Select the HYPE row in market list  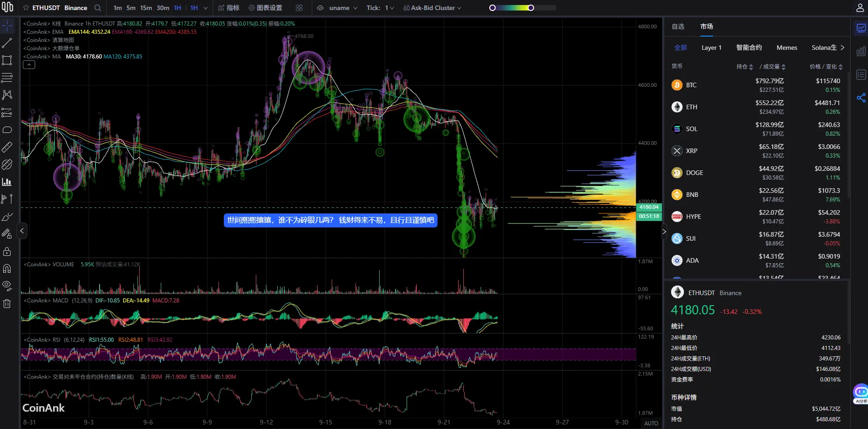pyautogui.click(x=756, y=217)
